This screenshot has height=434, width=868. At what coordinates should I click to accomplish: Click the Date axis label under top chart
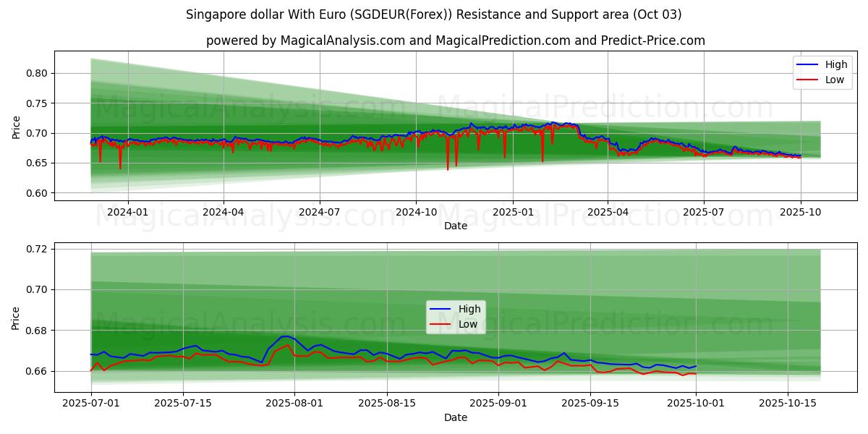tap(455, 226)
